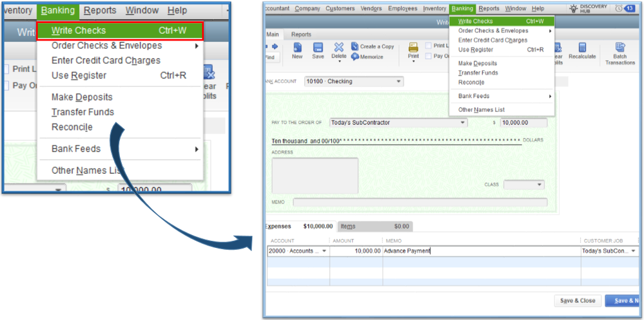Choose Enter Credit Card Charges in main window
The height and width of the screenshot is (320, 644).
(493, 40)
